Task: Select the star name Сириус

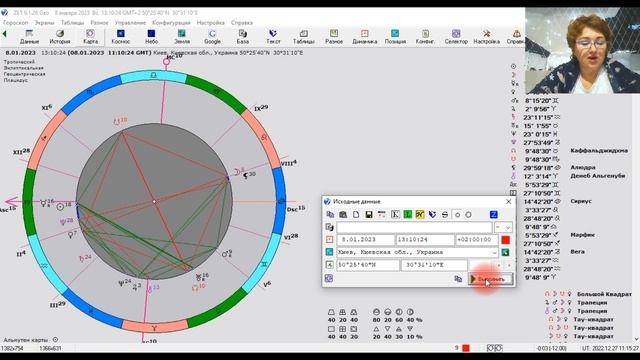Action: point(581,201)
